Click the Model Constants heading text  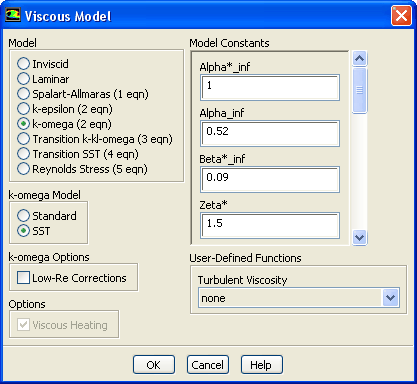(229, 43)
